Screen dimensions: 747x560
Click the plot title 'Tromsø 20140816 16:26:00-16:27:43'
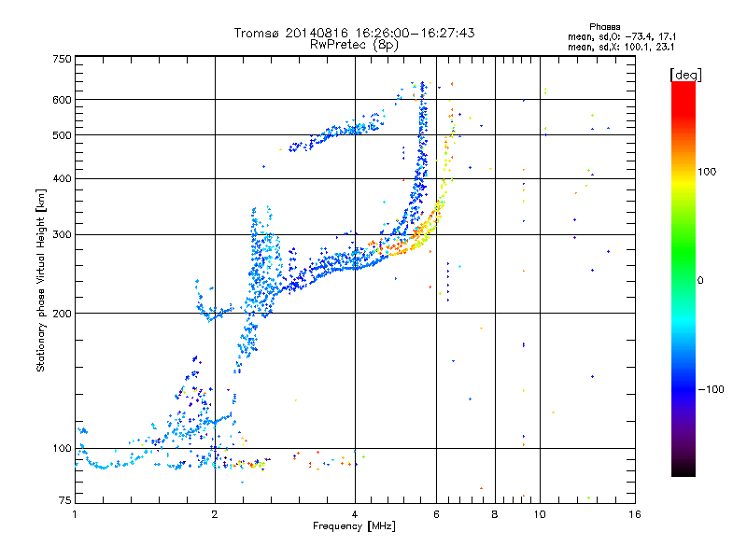click(x=354, y=33)
